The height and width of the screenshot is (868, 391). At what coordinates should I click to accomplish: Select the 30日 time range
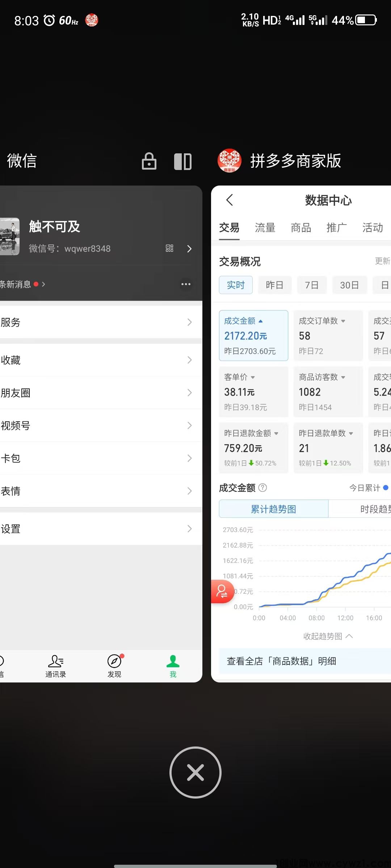349,285
